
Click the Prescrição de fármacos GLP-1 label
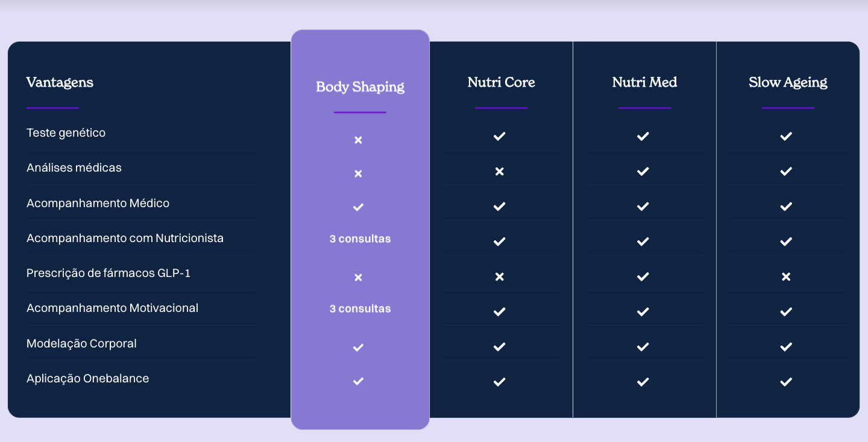pyautogui.click(x=108, y=273)
